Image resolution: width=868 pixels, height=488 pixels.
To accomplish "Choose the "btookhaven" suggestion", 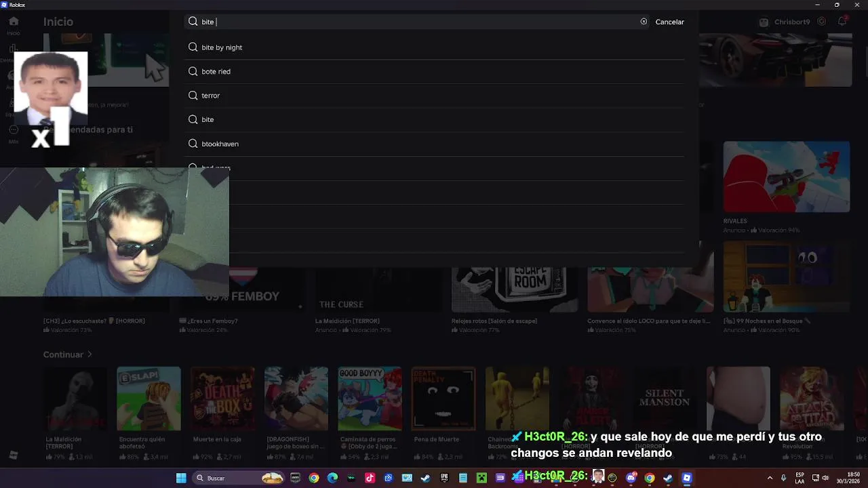I will (434, 144).
